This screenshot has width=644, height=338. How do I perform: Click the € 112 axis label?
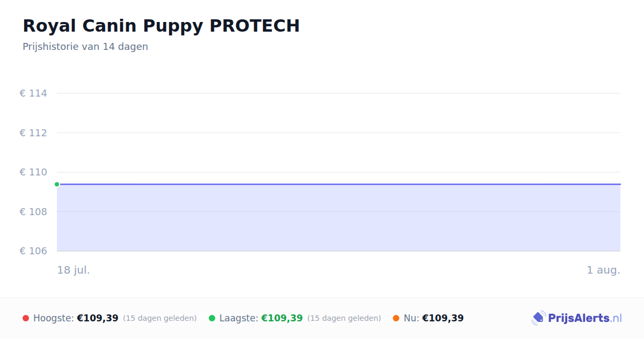(33, 133)
